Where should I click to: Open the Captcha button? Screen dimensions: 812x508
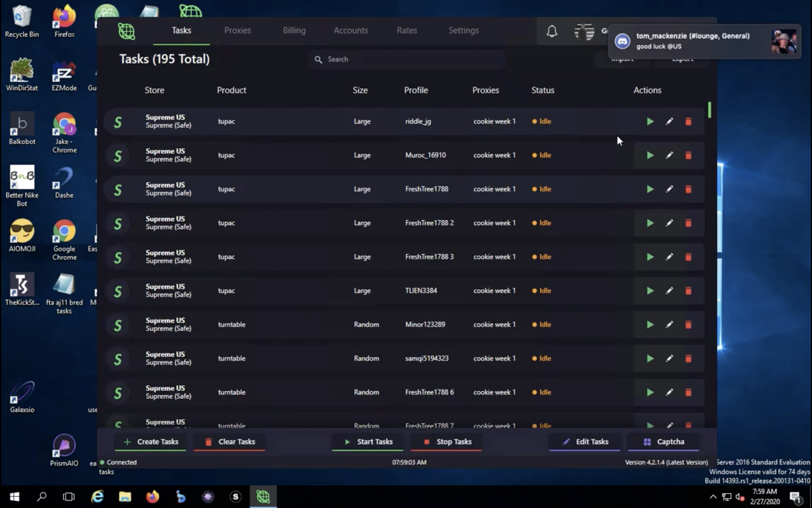pos(664,442)
